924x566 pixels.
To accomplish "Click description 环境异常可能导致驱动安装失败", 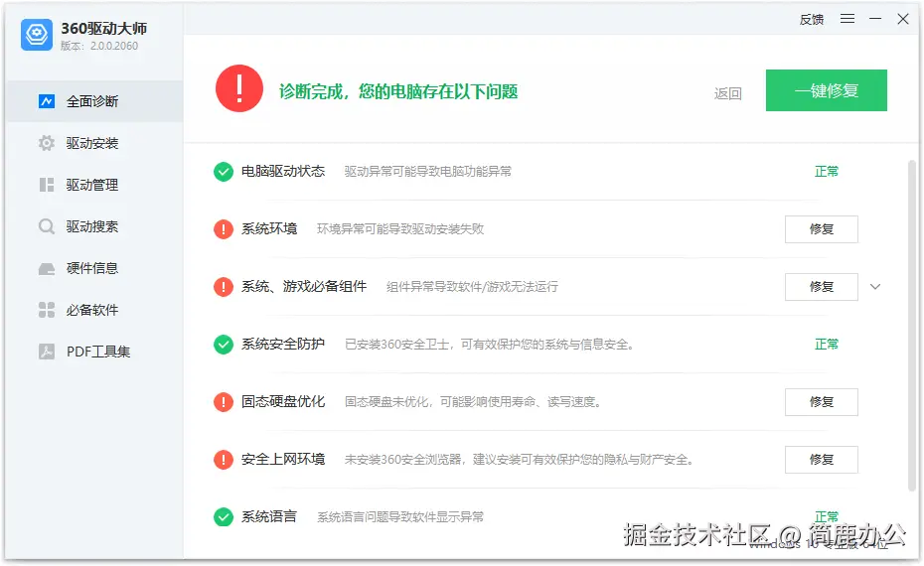I will (400, 229).
